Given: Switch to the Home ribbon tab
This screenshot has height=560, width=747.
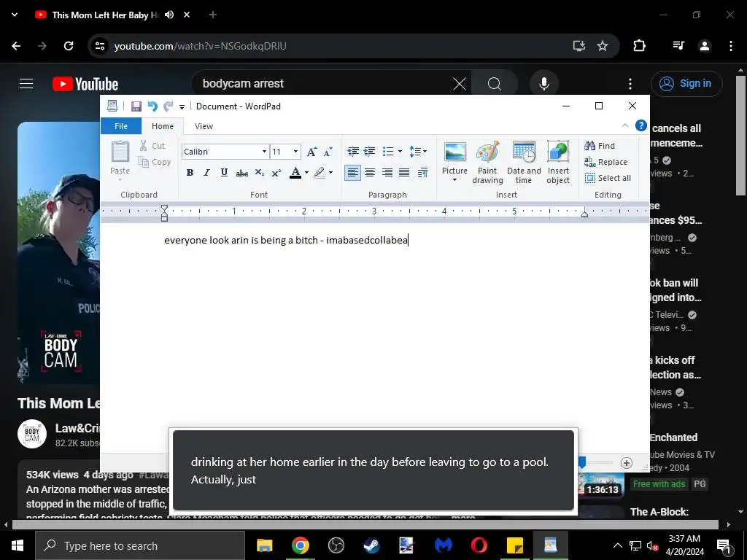Looking at the screenshot, I should click(163, 126).
